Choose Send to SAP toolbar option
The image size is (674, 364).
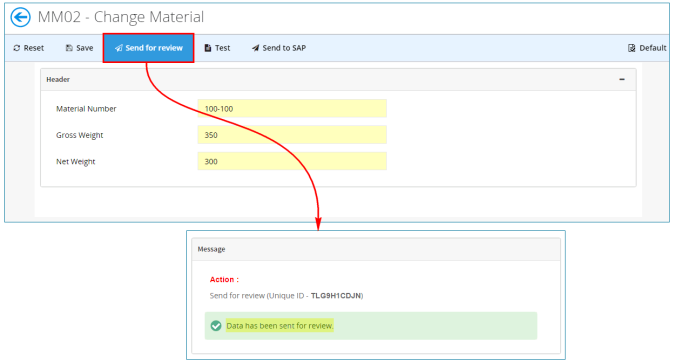point(279,48)
